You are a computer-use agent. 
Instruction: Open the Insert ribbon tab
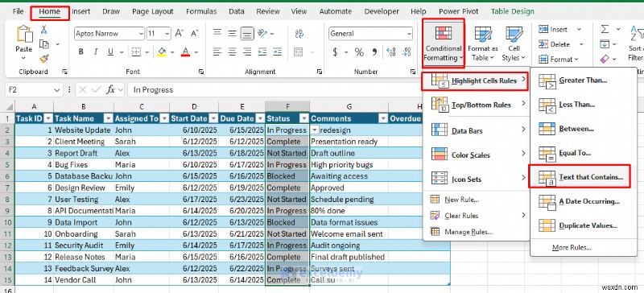81,11
